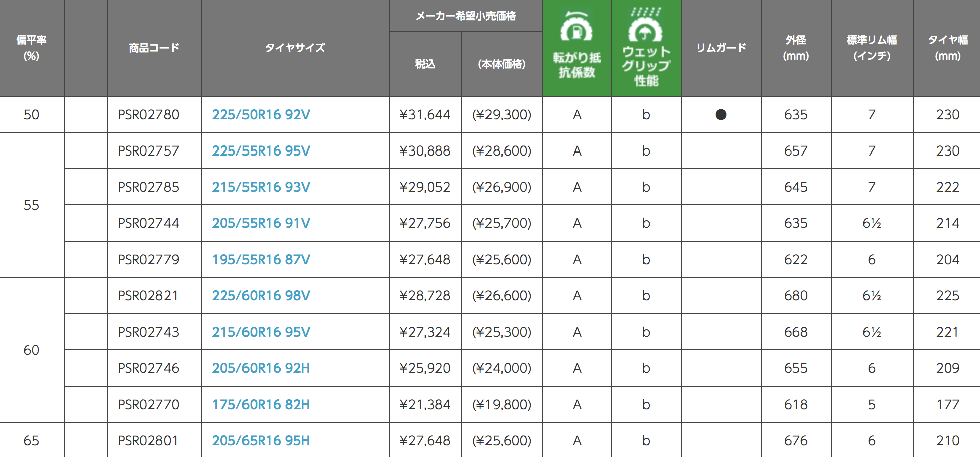Image resolution: width=980 pixels, height=457 pixels.
Task: Click the rim guard dot for PSR02780
Action: click(x=721, y=115)
